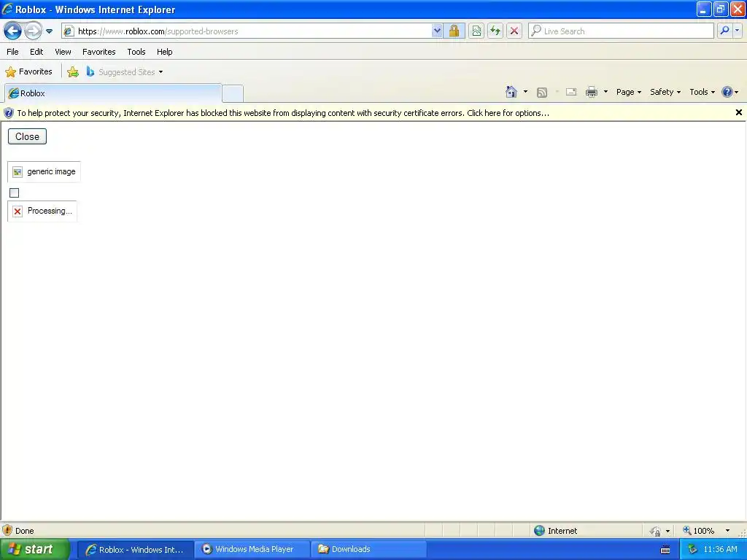Open Downloads folder from taskbar
Screen dimensions: 747x560
[368, 550]
